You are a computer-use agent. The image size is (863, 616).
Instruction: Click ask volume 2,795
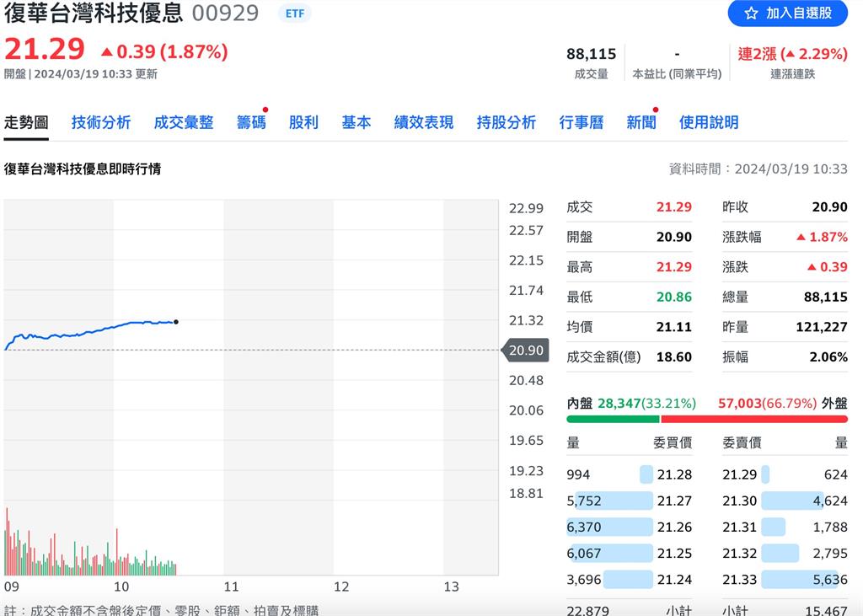[830, 554]
